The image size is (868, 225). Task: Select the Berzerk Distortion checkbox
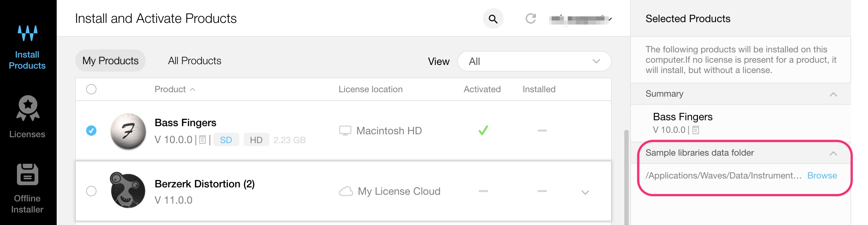[x=91, y=191]
